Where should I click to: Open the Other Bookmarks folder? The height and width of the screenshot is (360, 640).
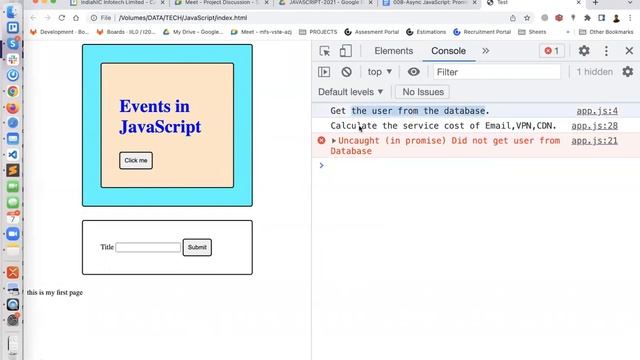(x=606, y=32)
